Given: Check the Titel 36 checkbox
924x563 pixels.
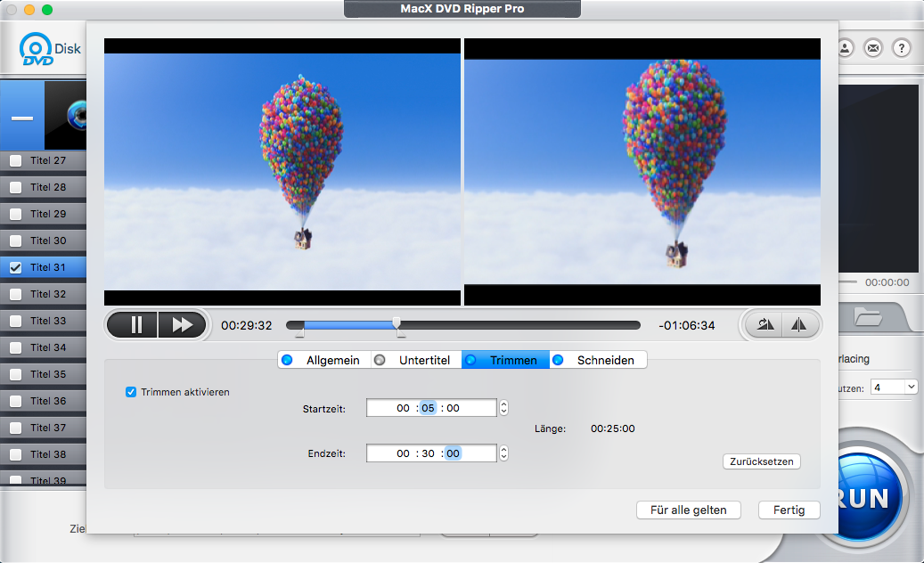Looking at the screenshot, I should (x=16, y=401).
